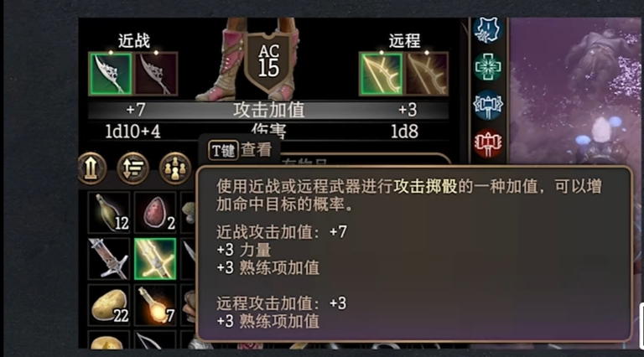The image size is (644, 357).
Task: Select the highlighted green ranged bow slot
Action: click(x=382, y=74)
